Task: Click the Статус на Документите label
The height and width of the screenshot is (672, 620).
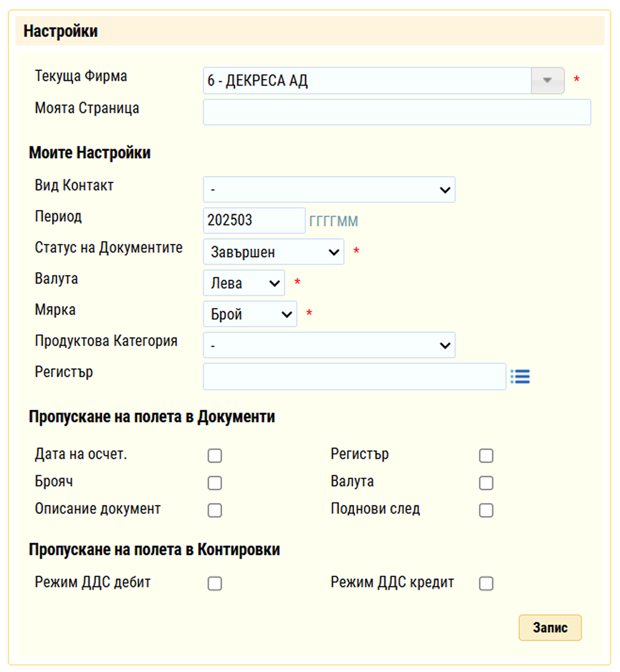Action: [x=109, y=247]
